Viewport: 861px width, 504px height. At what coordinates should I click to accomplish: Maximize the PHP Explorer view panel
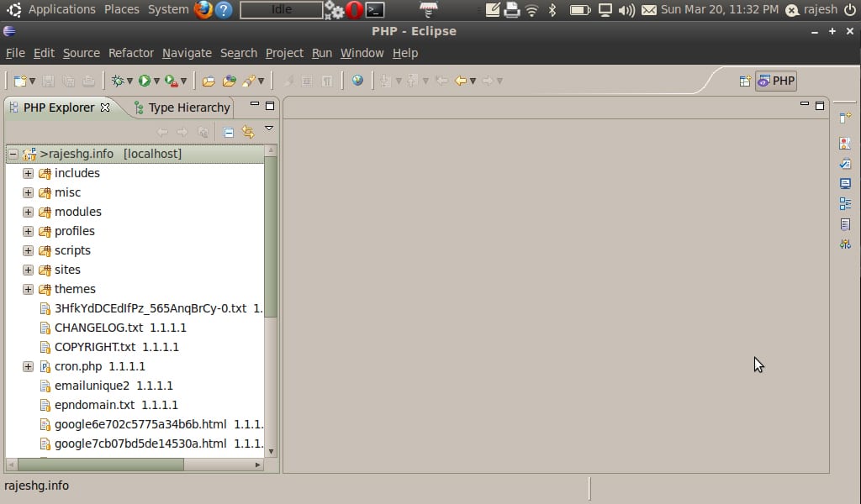tap(270, 106)
